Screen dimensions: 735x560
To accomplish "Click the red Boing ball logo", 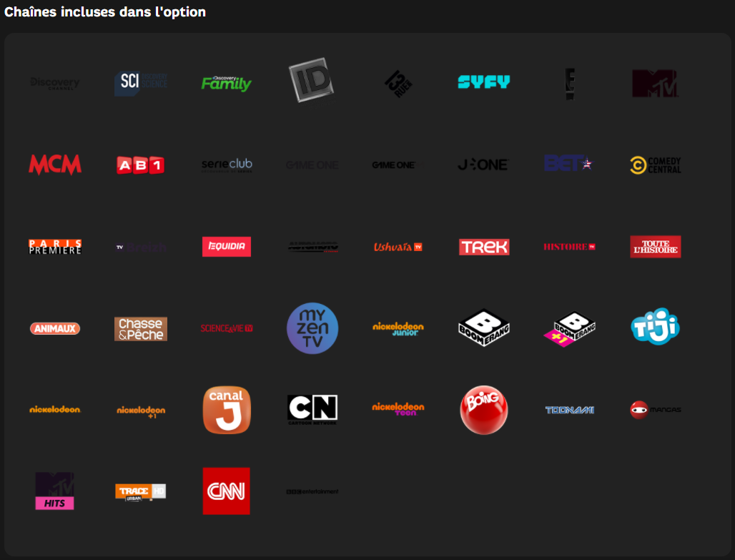I will 484,410.
